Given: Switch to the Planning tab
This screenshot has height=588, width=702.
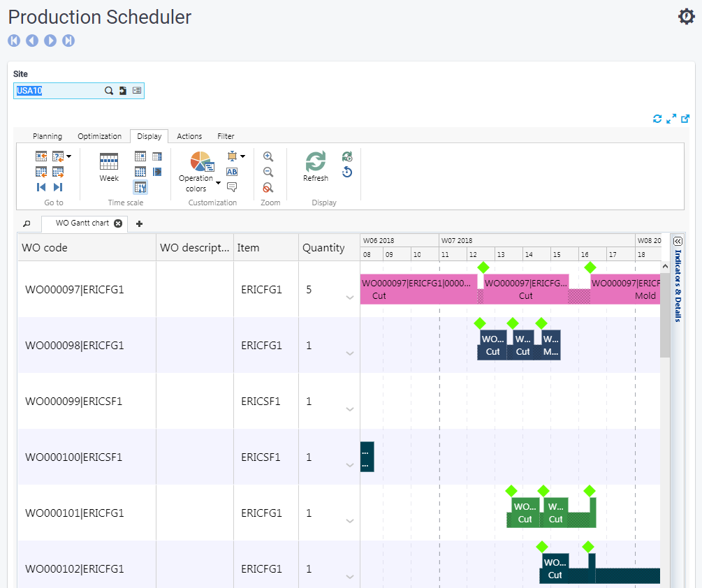Looking at the screenshot, I should 47,136.
